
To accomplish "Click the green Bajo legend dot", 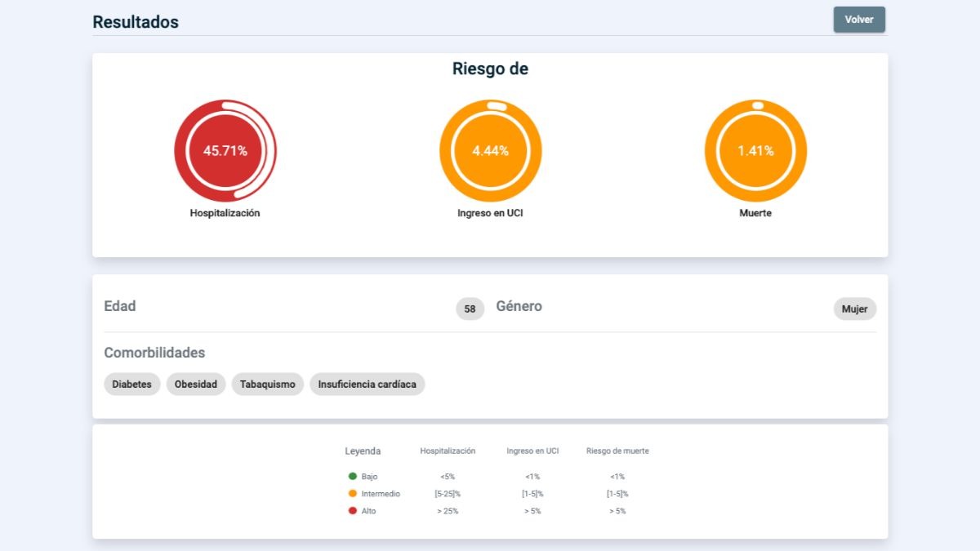I will coord(353,476).
